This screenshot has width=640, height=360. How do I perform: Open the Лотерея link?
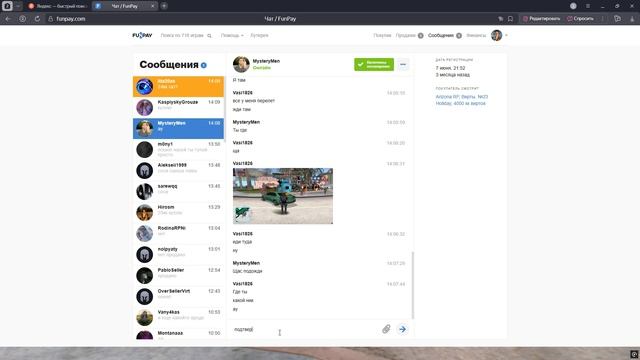coord(259,36)
